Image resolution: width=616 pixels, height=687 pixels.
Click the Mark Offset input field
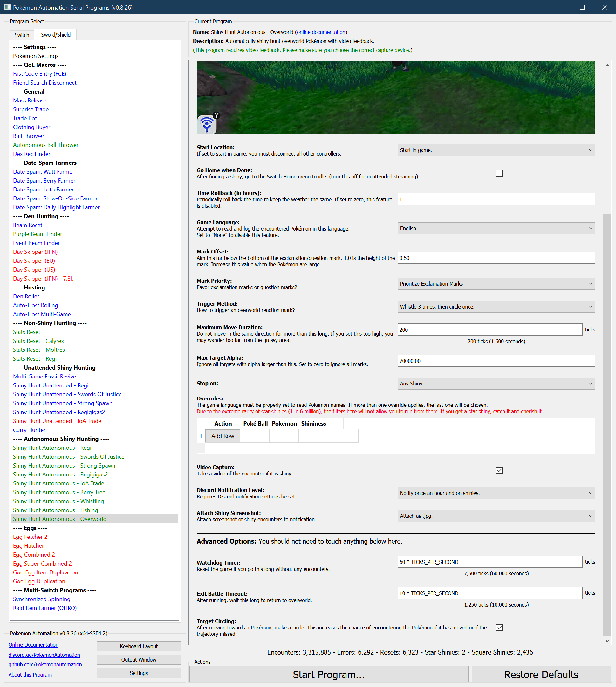point(496,258)
